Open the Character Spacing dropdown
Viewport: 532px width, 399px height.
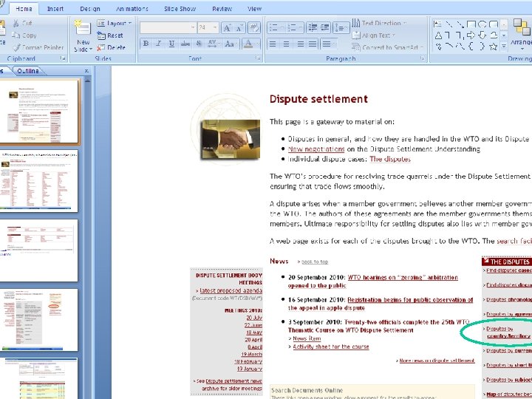tap(214, 44)
